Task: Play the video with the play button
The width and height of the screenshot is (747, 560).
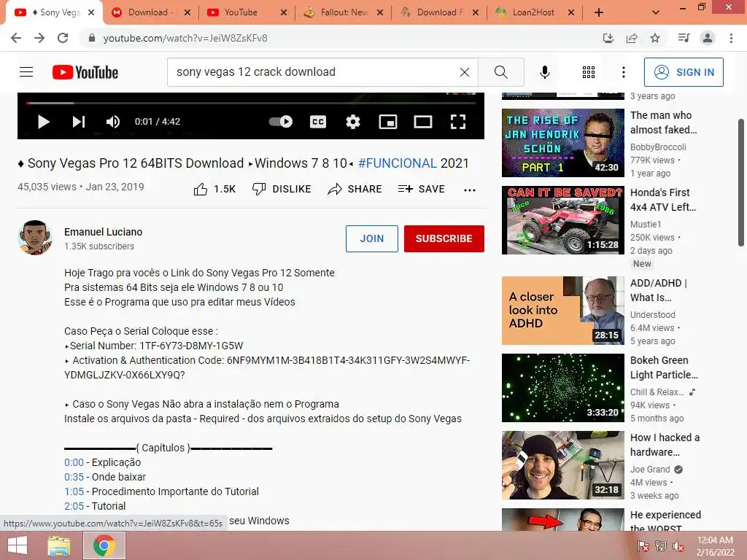Action: [x=43, y=122]
